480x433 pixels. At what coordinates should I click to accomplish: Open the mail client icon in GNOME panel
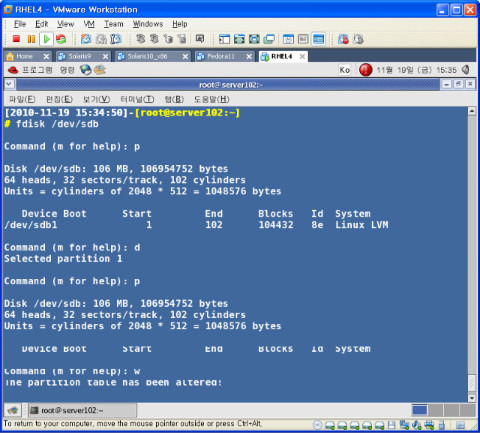pyautogui.click(x=100, y=70)
